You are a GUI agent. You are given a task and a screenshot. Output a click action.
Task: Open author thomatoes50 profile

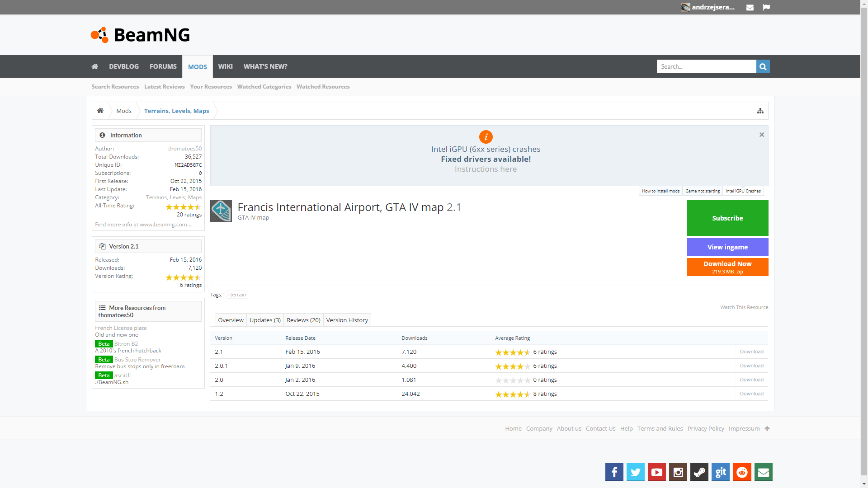[x=185, y=149]
